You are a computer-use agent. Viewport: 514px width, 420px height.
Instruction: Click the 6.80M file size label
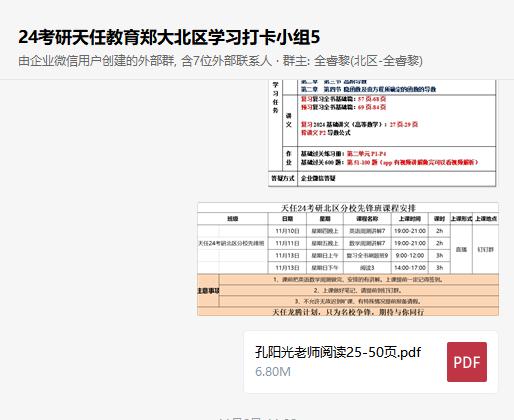tap(273, 372)
